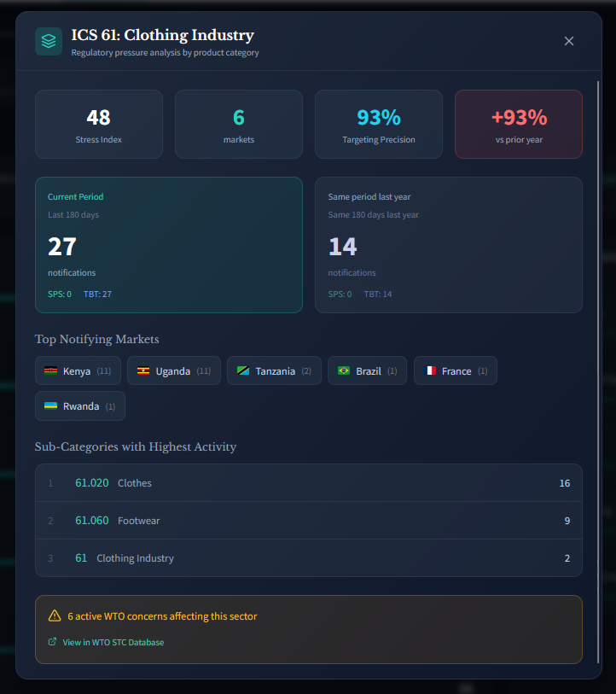Select the 61.060 Footwear sub-category row
Screen dimensions: 616x694
(308, 521)
